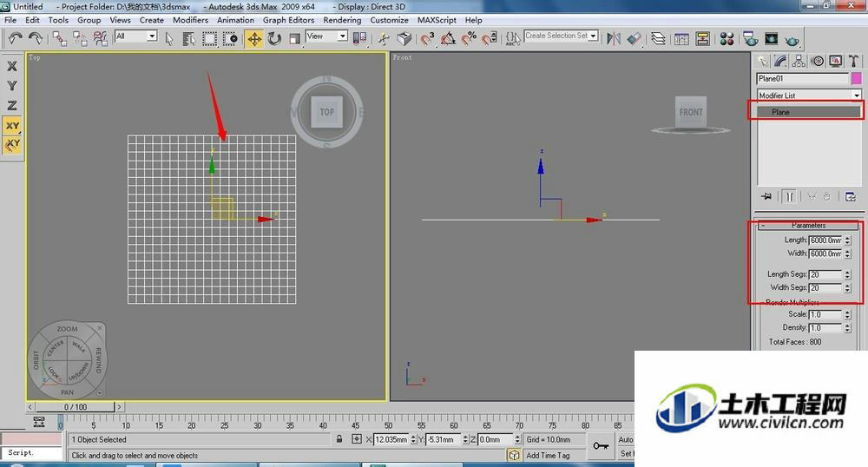The height and width of the screenshot is (467, 868).
Task: Toggle the Spinner Snap icon
Action: (490, 39)
